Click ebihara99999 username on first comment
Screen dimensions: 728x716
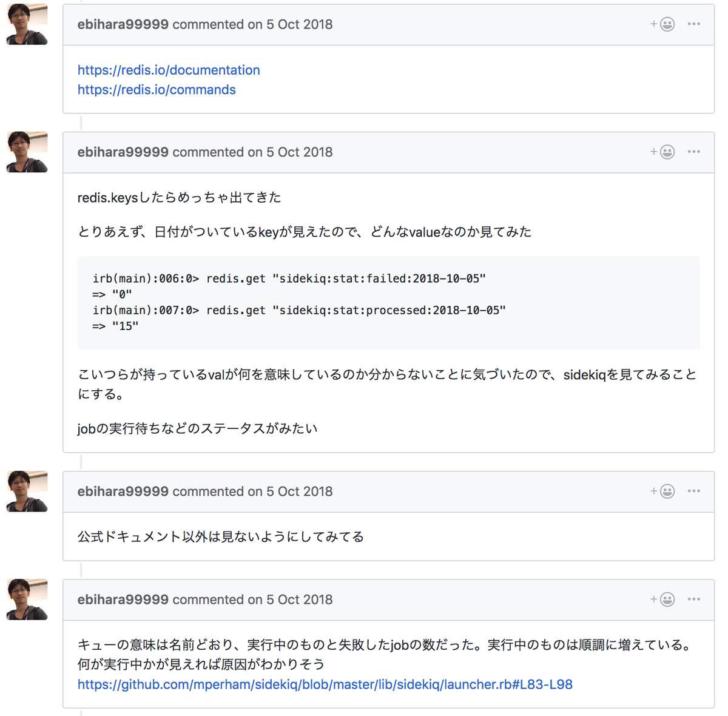pos(123,24)
